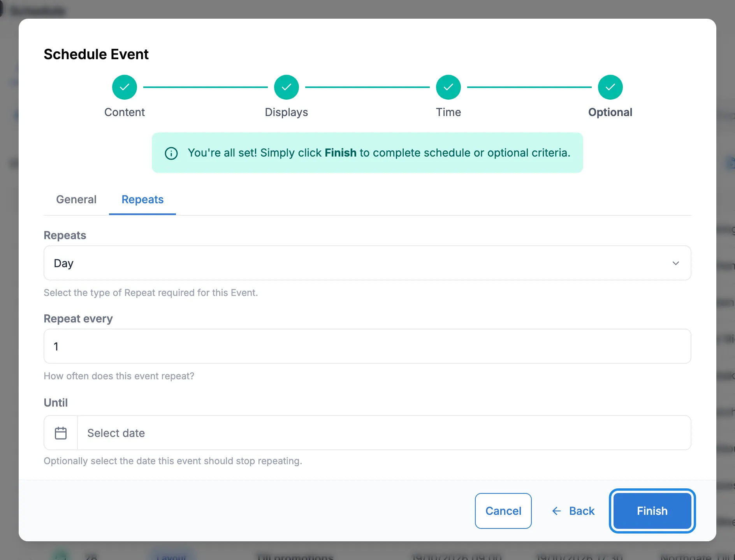The image size is (735, 560).
Task: Click the Content step checkmark circle
Action: click(125, 87)
